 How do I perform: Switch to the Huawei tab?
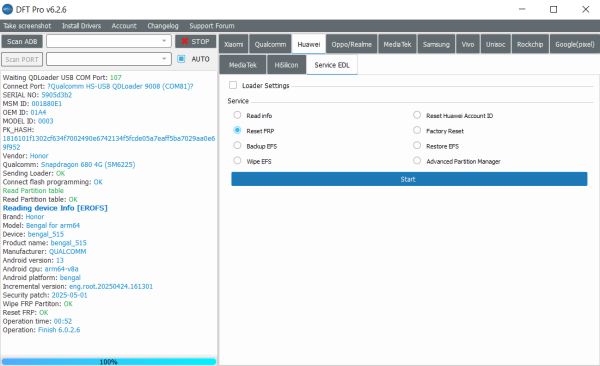point(308,44)
